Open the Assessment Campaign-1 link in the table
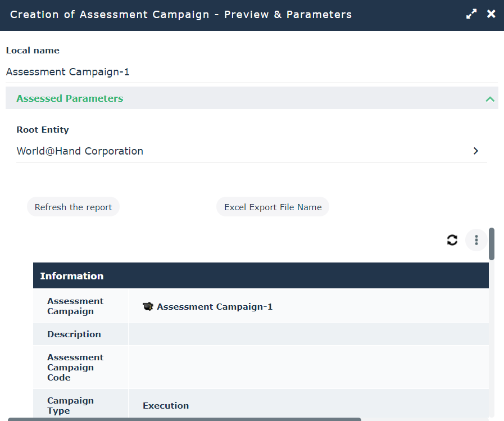 click(x=215, y=307)
